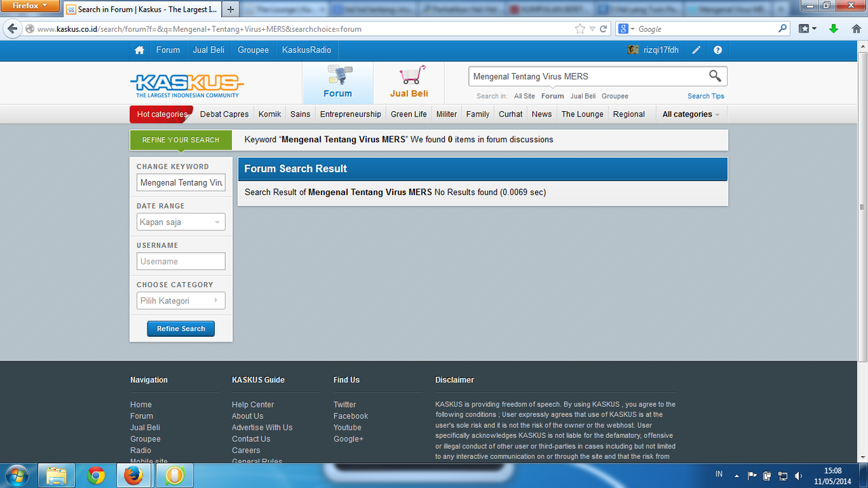
Task: Click the network tray icon
Action: click(x=783, y=476)
